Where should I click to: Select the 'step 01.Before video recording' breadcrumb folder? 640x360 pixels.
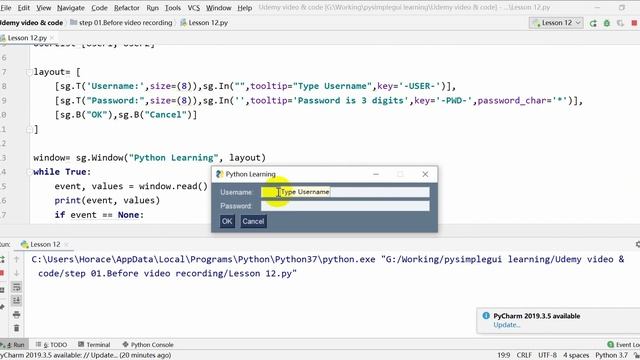(x=121, y=22)
